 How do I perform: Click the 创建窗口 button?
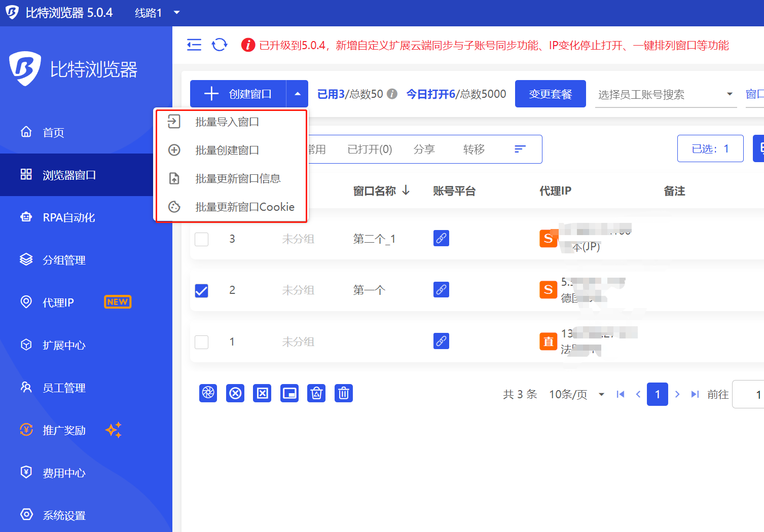click(238, 94)
